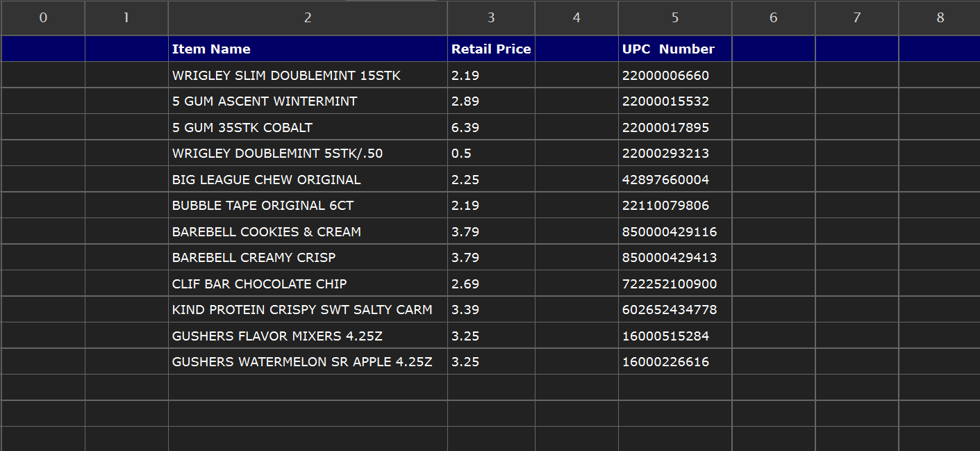
Task: Select BUBBLE TAPE ORIGINAL 6CT cell
Action: (x=308, y=206)
